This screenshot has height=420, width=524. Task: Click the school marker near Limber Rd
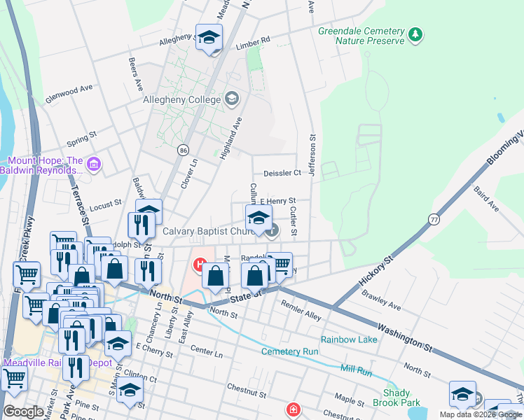click(209, 39)
